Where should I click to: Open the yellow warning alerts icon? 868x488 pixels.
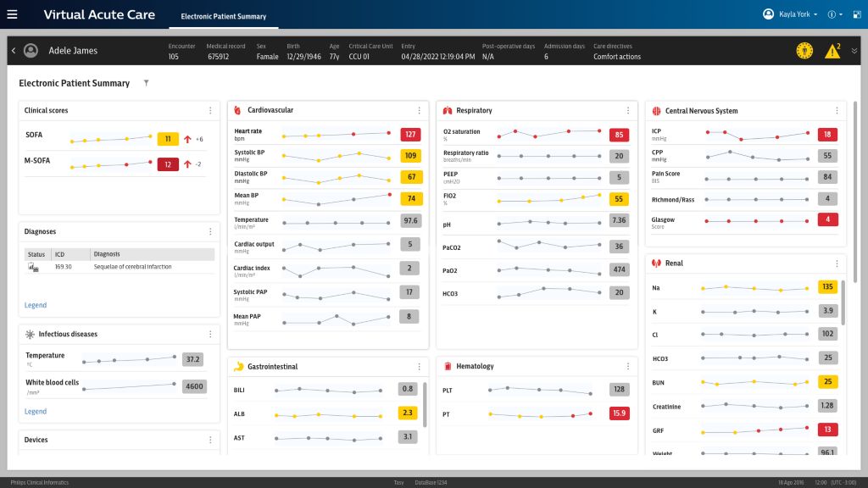point(832,51)
